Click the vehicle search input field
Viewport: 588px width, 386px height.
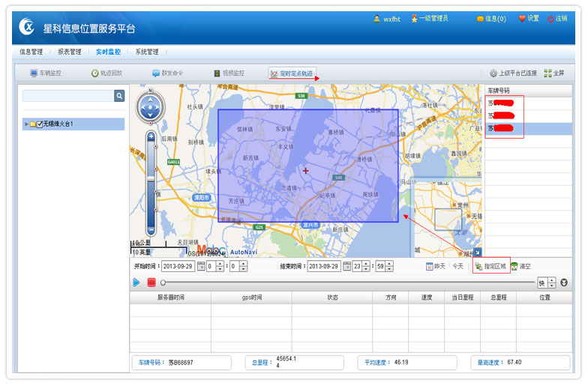pos(67,96)
